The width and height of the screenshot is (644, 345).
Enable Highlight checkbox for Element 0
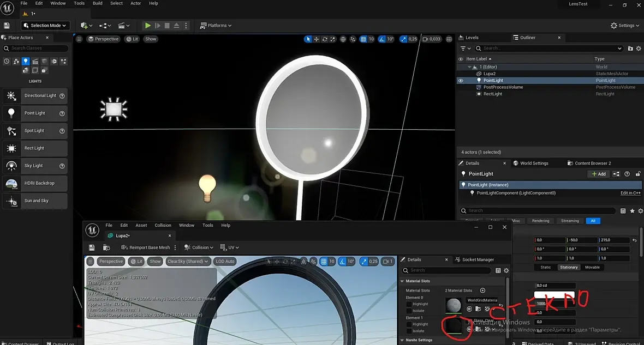(x=409, y=304)
